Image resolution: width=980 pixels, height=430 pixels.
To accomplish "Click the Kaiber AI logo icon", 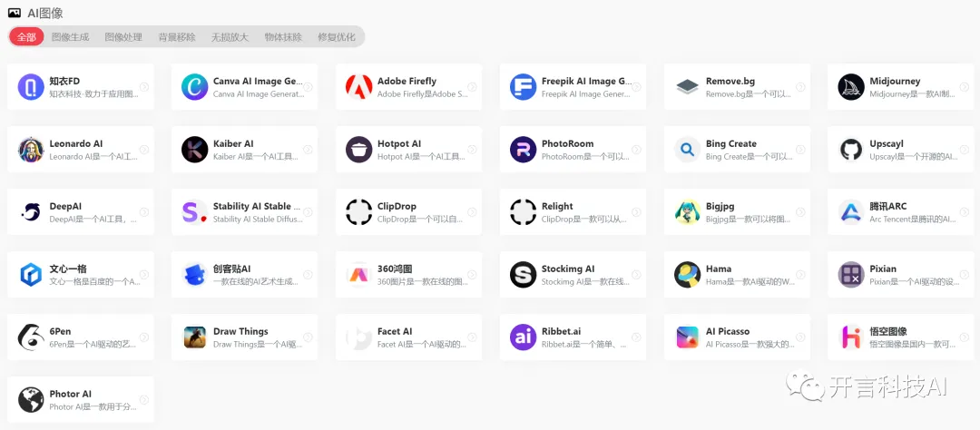I will [x=194, y=150].
